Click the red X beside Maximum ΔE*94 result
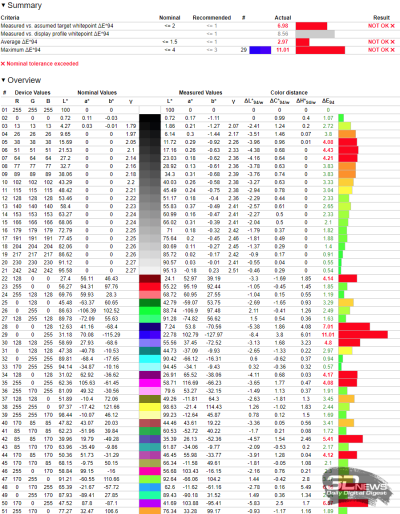Screen dimensions: 400x514 (392, 50)
